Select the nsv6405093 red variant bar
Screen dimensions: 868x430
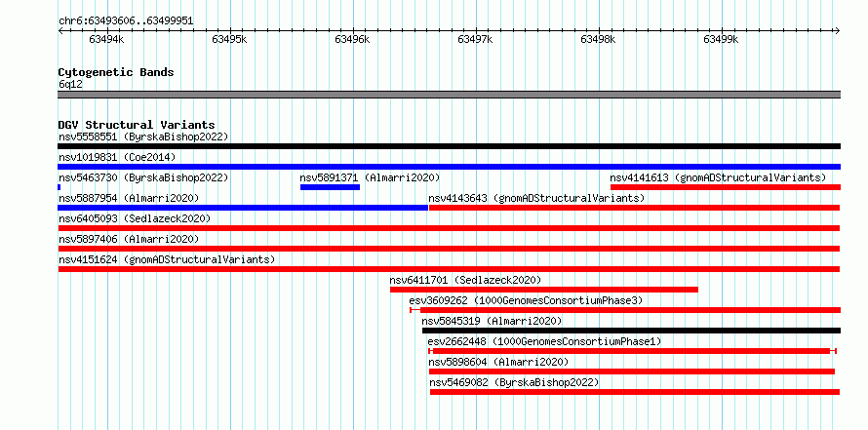pos(449,228)
